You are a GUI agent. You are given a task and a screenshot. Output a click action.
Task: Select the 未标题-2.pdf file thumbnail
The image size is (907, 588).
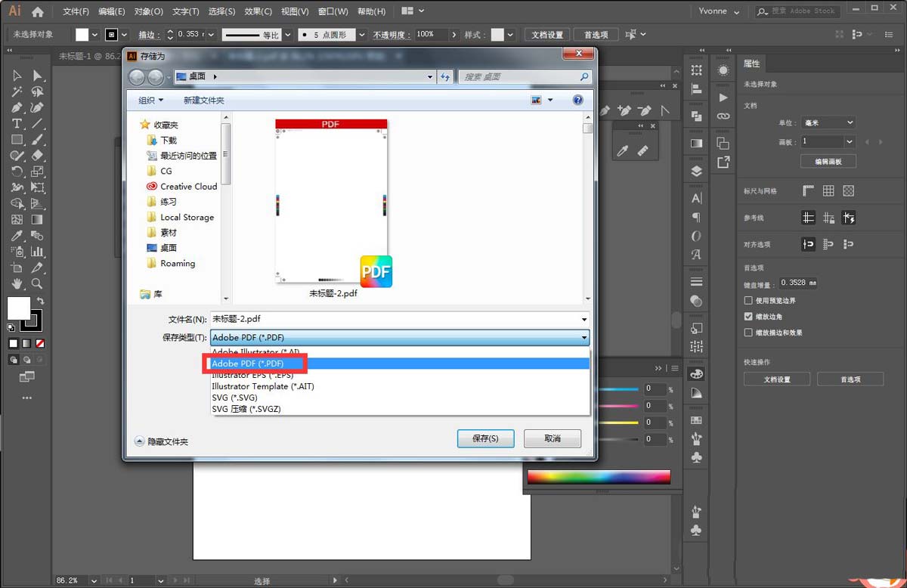point(331,204)
